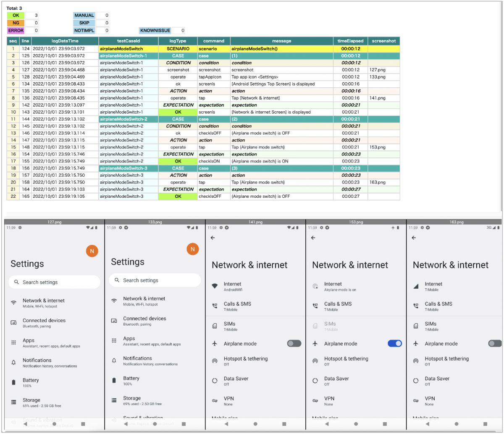Tap the SIMs card icon in 163.png
Viewport: 504px width, 434px height.
[x=416, y=326]
